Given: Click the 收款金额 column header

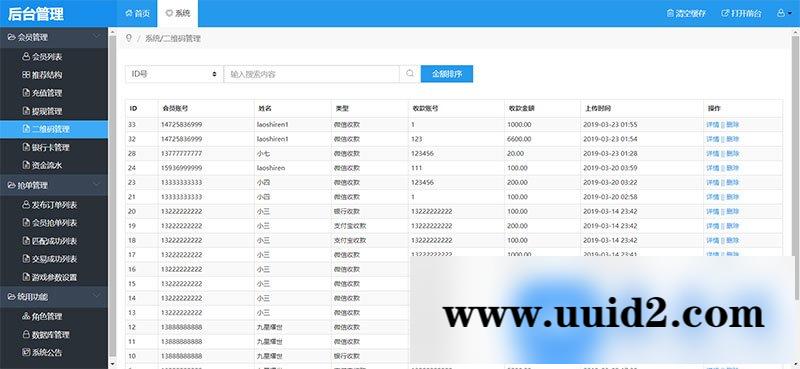Looking at the screenshot, I should (521, 108).
